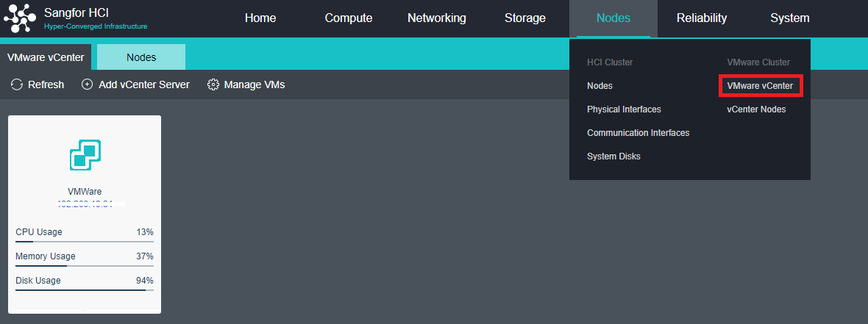Open the Compute menu
Viewport: 868px width, 324px height.
click(x=349, y=18)
